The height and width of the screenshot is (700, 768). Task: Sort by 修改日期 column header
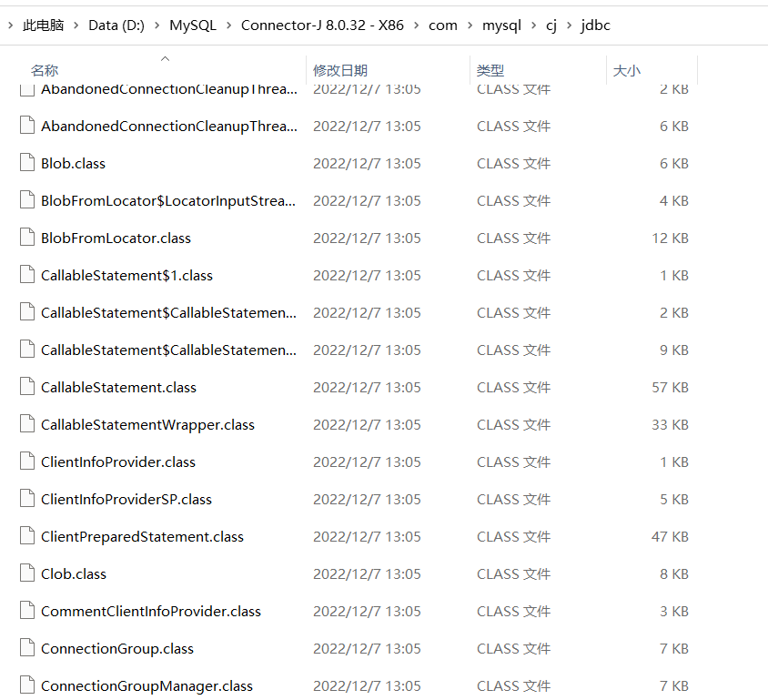tap(340, 70)
